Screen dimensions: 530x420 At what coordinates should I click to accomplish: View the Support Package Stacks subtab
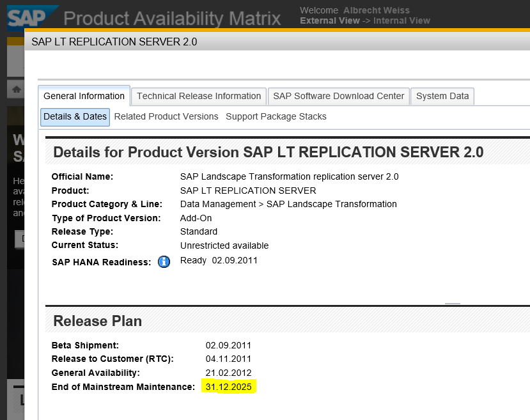tap(275, 116)
